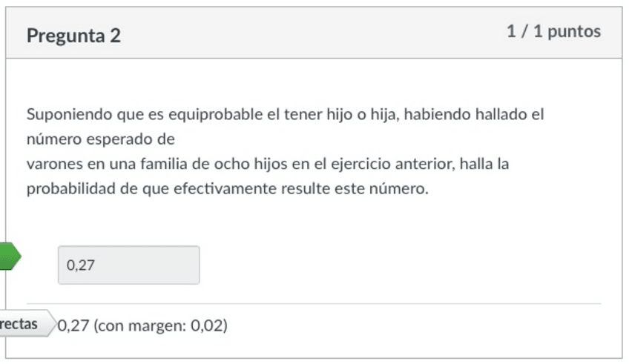Click the correct answer value 0,27 below the divider

click(74, 325)
